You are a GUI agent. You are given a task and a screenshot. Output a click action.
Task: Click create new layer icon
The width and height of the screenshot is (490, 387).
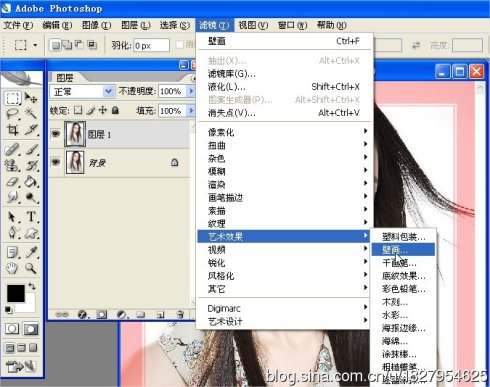(x=161, y=314)
